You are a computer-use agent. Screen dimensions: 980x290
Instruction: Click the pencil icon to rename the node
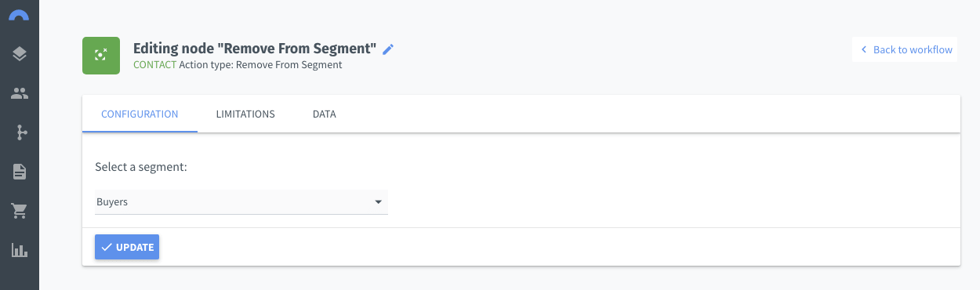tap(388, 49)
